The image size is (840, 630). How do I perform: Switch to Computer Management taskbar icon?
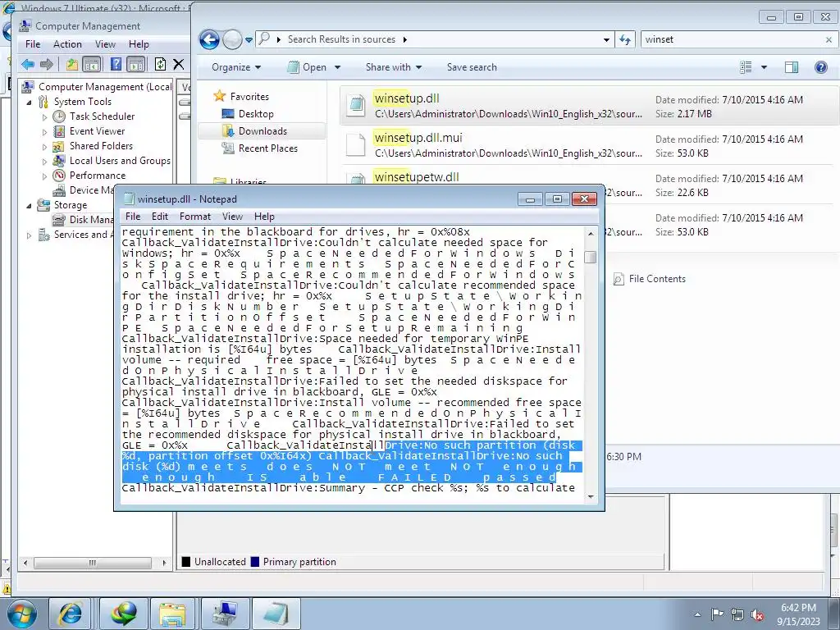pyautogui.click(x=225, y=614)
